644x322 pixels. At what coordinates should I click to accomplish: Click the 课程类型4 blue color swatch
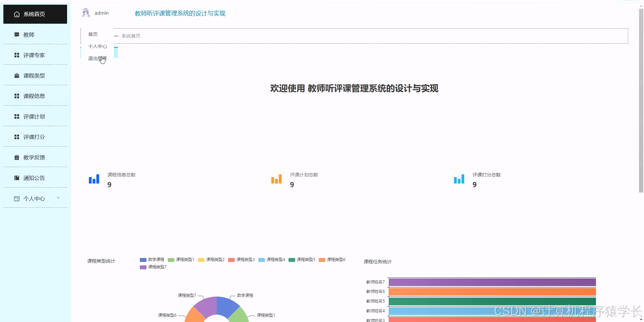[x=262, y=260]
